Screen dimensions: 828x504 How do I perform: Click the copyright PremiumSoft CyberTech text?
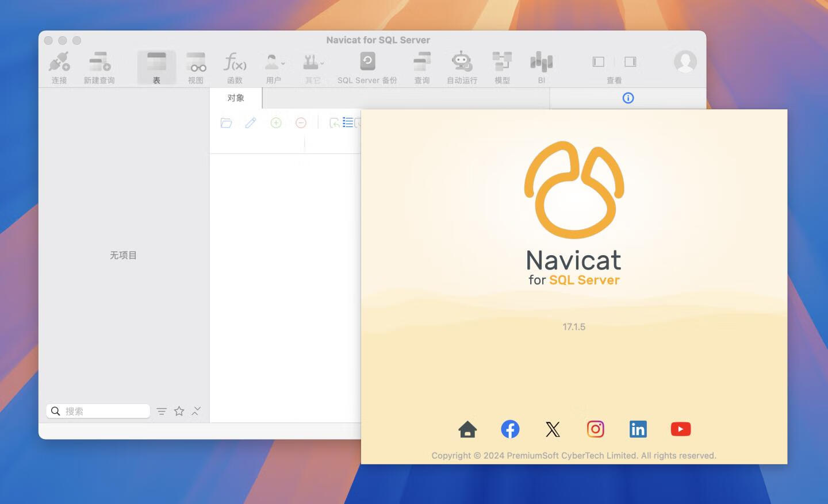[574, 456]
